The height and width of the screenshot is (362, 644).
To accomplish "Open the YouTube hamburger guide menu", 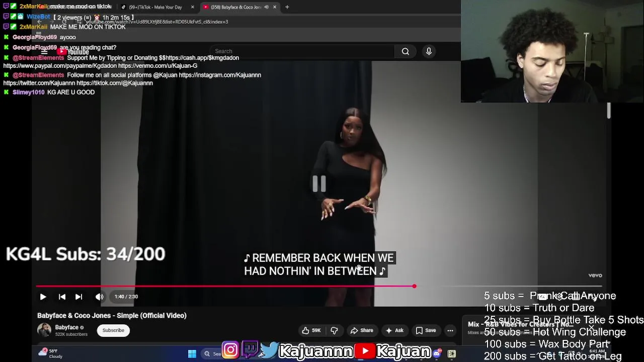I will [x=44, y=51].
